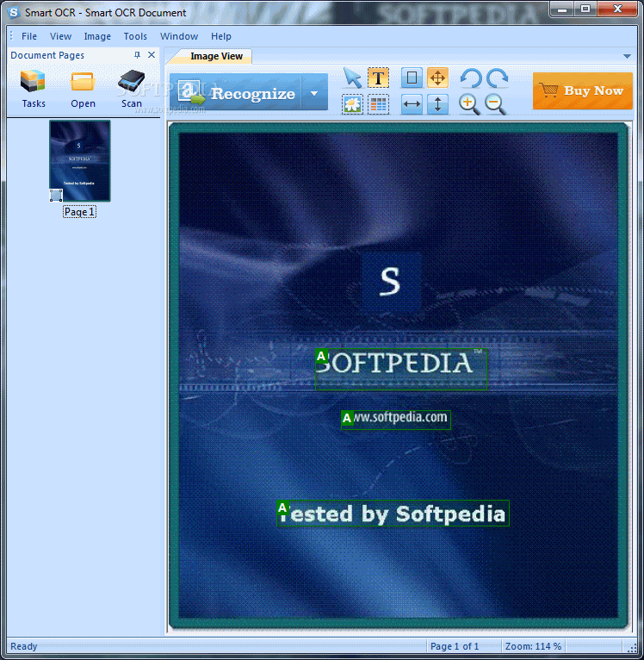Open the View menu
This screenshot has height=660, width=644.
[x=60, y=36]
